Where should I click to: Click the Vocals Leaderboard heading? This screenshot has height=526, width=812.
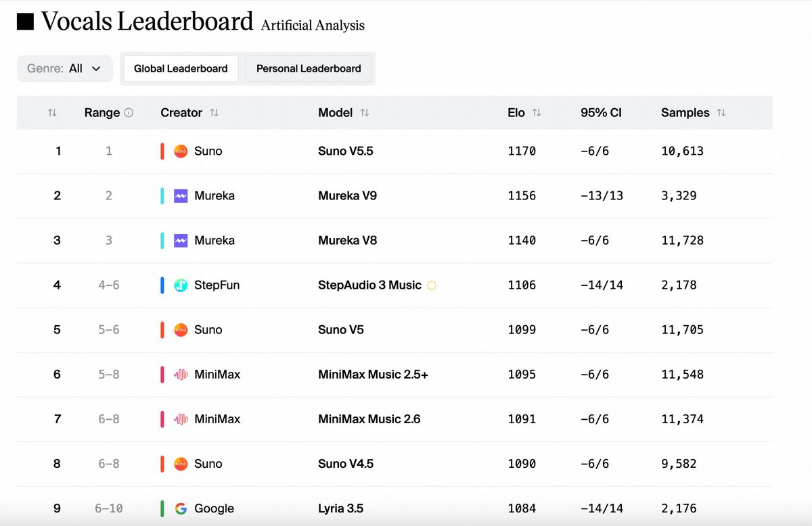[147, 22]
